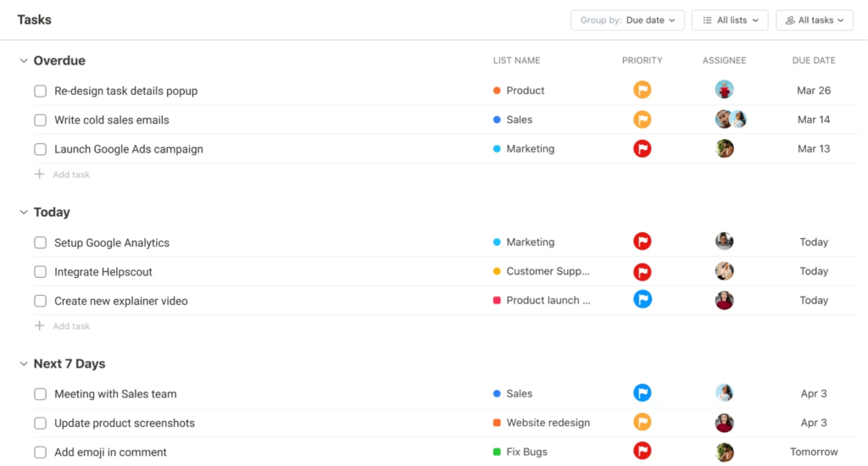Click the assignee avatar for Launch Google Ads campaign

pos(724,148)
